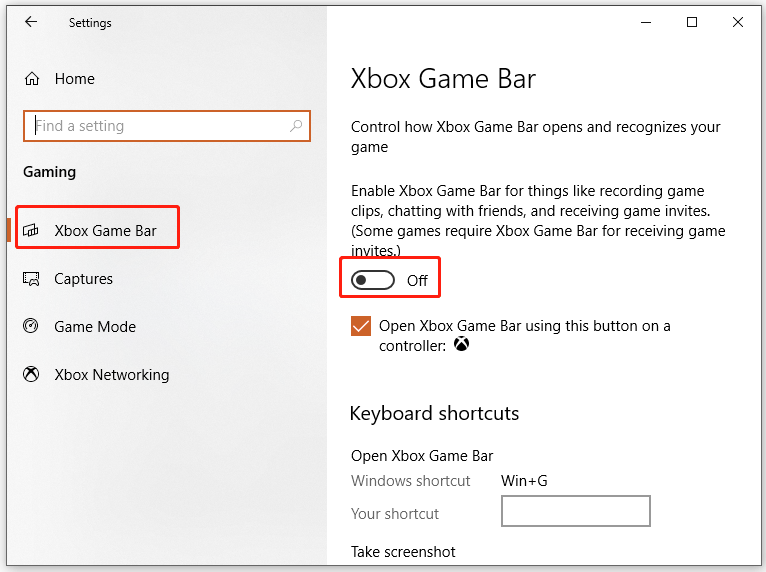
Task: Minimize the Settings window
Action: (646, 22)
